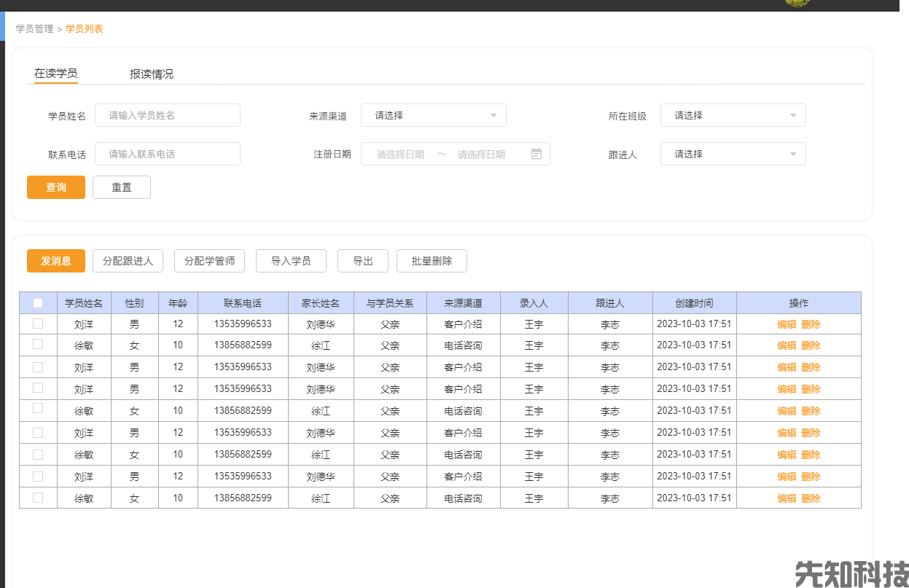
Task: Click 编辑 in the first table row
Action: pos(787,324)
